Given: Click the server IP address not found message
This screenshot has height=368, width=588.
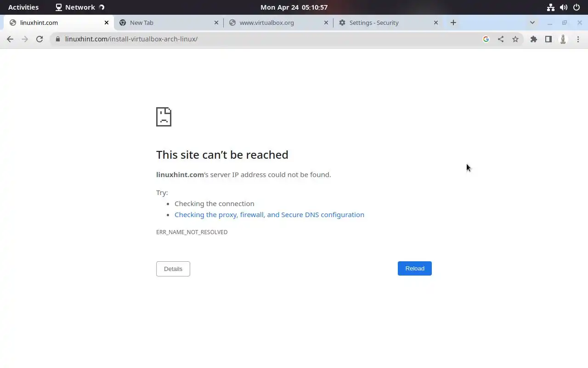Looking at the screenshot, I should pyautogui.click(x=243, y=175).
